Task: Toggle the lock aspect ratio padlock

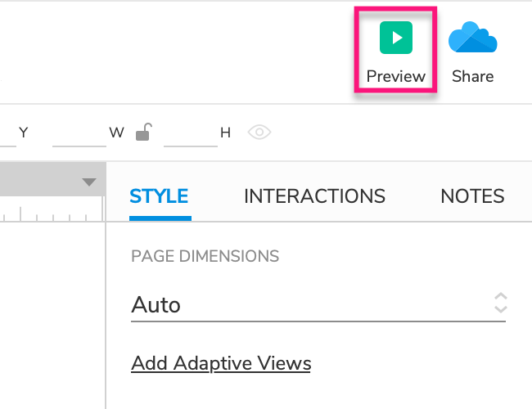Action: (142, 133)
